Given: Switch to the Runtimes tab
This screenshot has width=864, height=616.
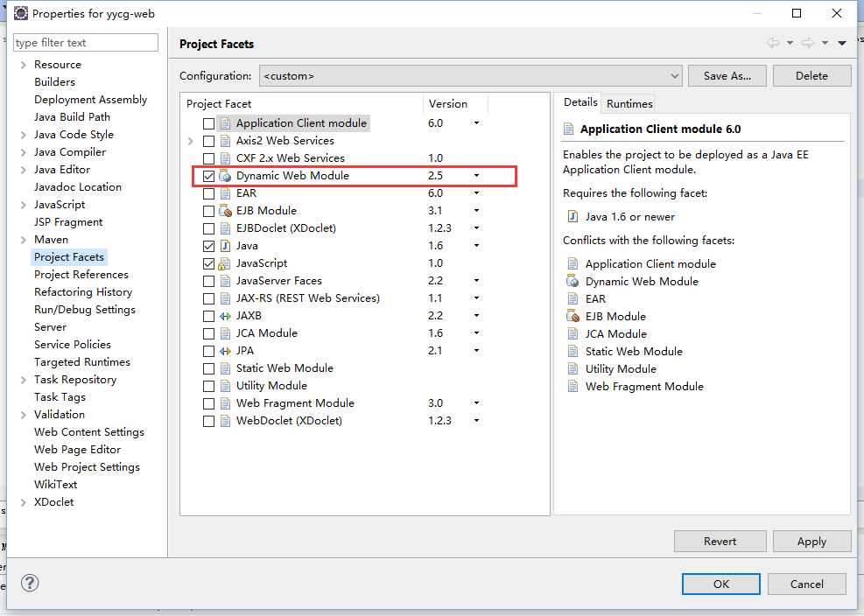Looking at the screenshot, I should point(629,103).
